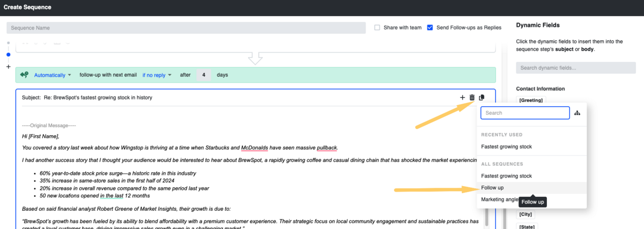Uncheck Send Follow-ups as Replies
Viewport: 644px width, 229px height.
(x=430, y=27)
